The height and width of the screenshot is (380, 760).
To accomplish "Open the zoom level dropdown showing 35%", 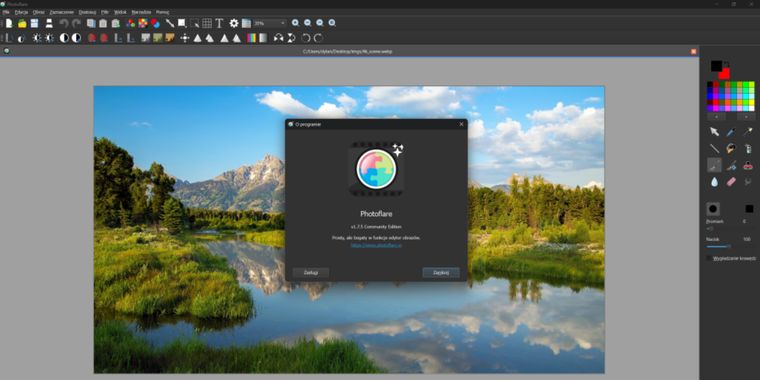I will pos(270,23).
